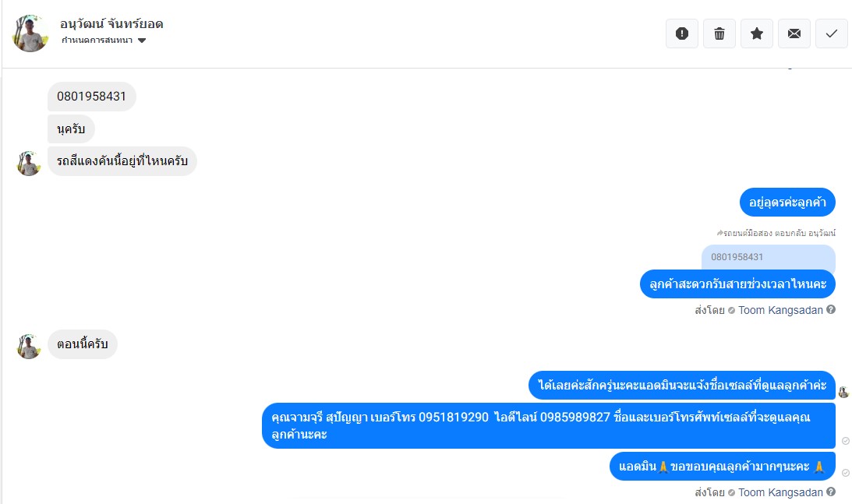Click the spam report exclamation icon
Screen dimensions: 852x504
[682, 33]
